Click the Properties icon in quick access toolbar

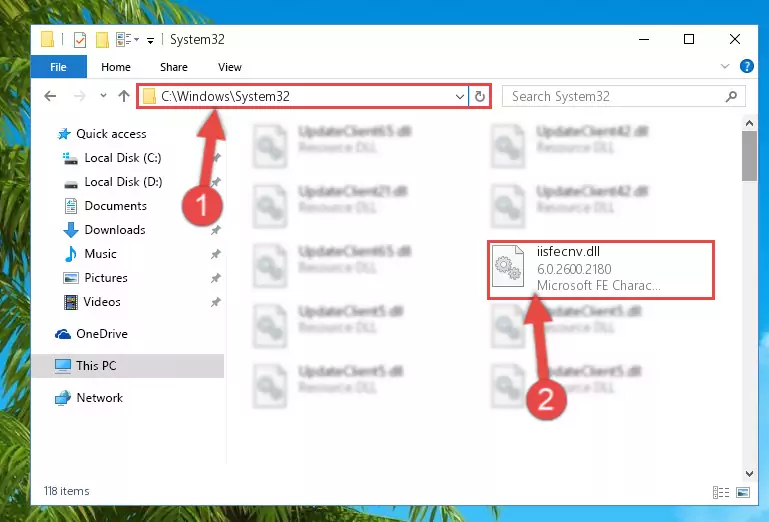coord(79,40)
